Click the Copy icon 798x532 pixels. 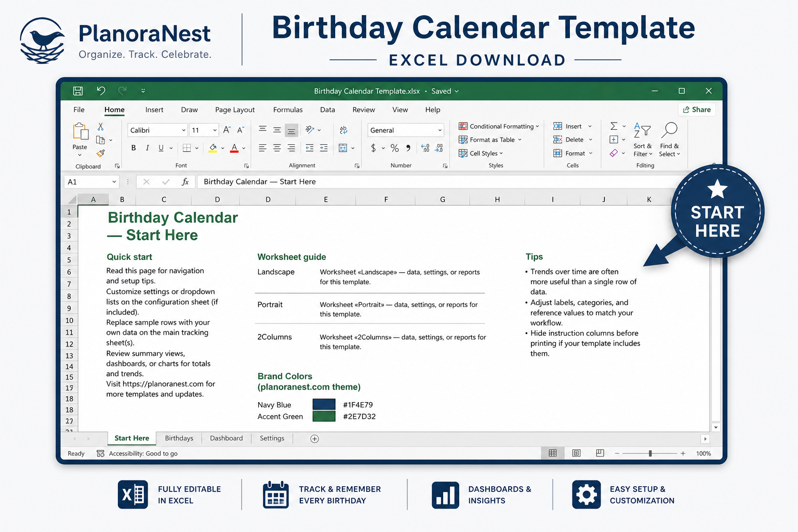(101, 140)
